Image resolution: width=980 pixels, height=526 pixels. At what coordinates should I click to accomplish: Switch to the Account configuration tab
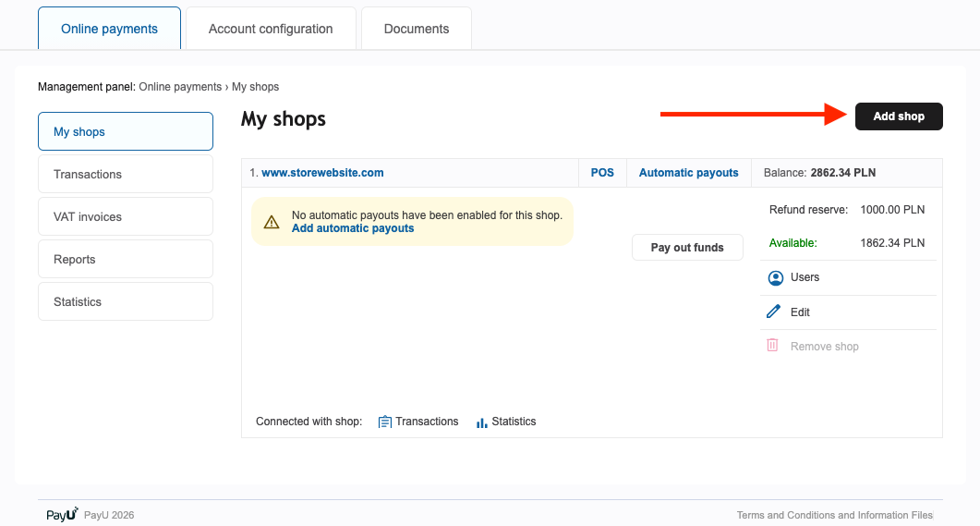coord(271,29)
